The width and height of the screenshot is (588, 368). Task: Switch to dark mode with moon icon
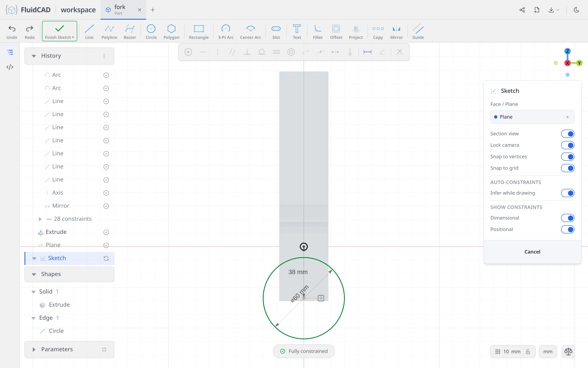tap(576, 10)
